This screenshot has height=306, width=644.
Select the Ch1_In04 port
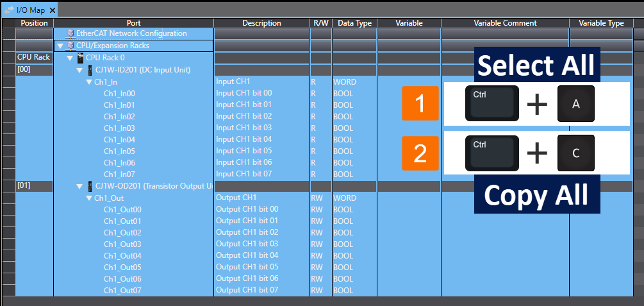click(x=120, y=139)
